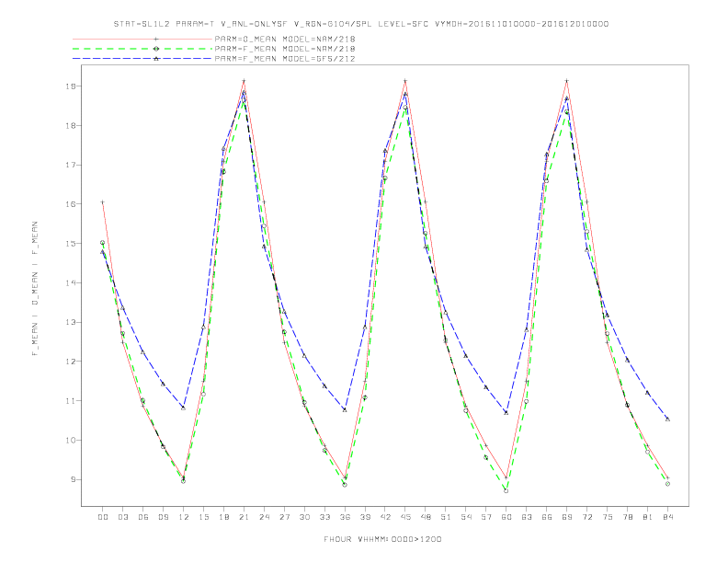
Task: Click the blue dashed legend line sample
Action: click(142, 59)
